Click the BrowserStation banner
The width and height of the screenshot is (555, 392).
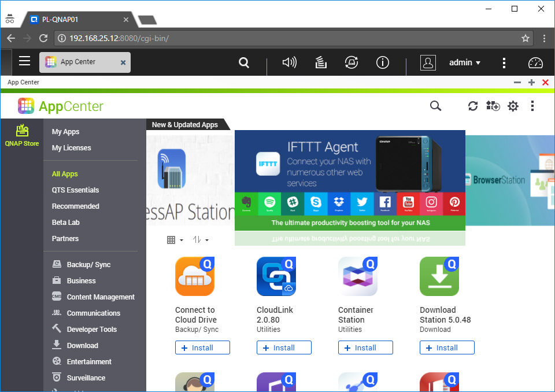pyautogui.click(x=510, y=180)
